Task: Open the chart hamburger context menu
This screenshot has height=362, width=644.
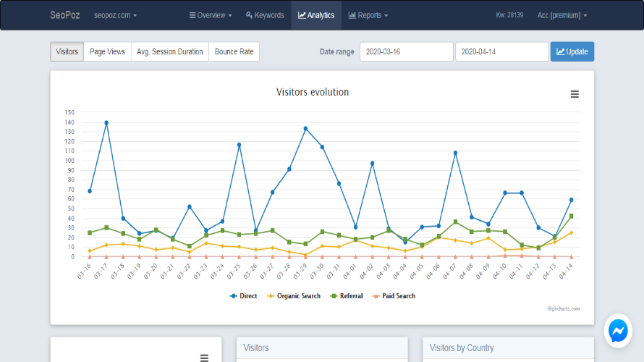Action: point(575,94)
